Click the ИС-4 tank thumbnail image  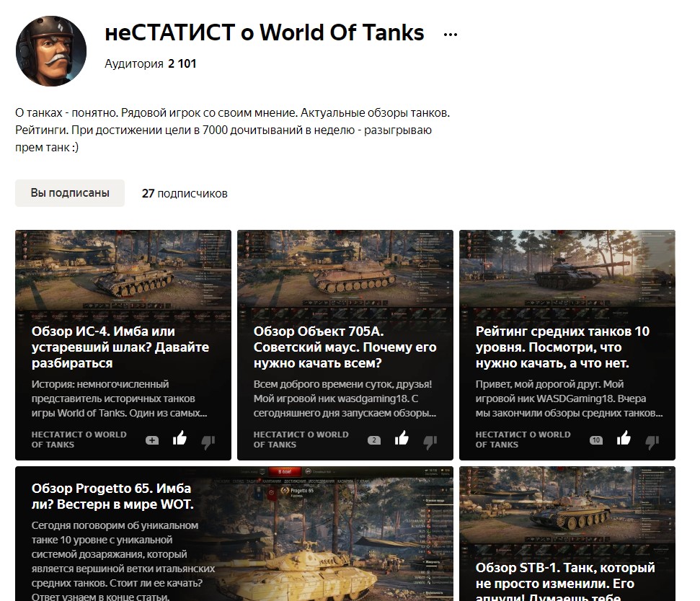pos(123,270)
